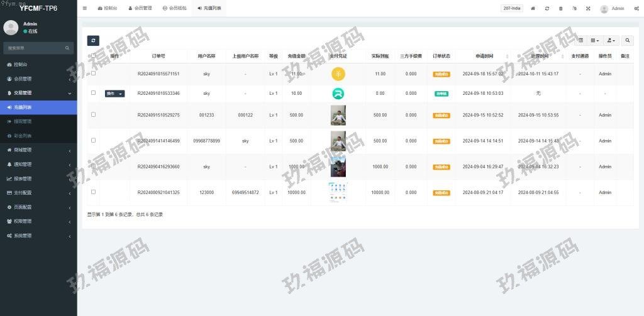This screenshot has width=644, height=316.
Task: Open the Admin user menu at top right
Action: pyautogui.click(x=612, y=9)
